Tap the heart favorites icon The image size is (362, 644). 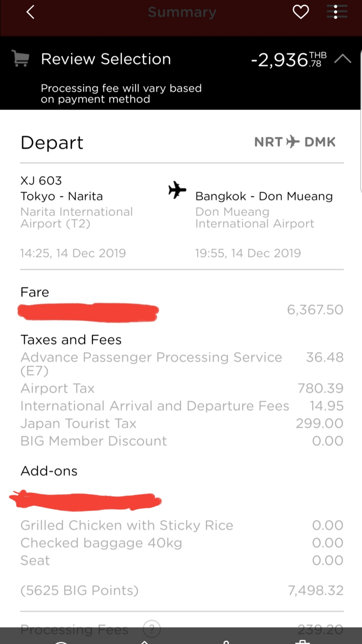[301, 12]
